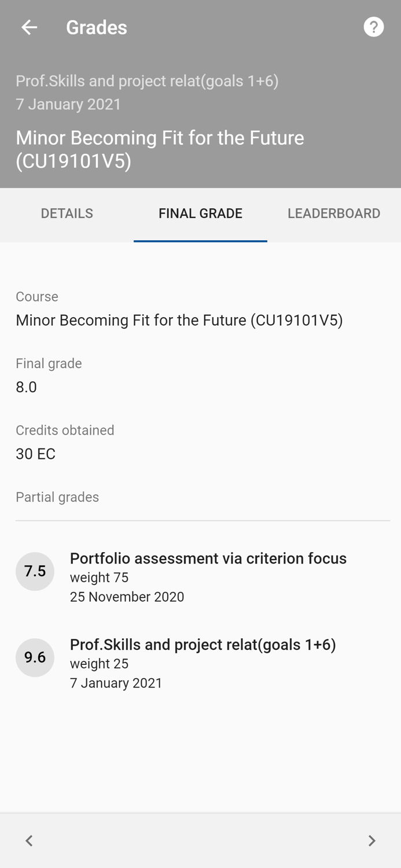Open the LEADERBOARD tab
Viewport: 401px width, 868px height.
click(x=334, y=214)
